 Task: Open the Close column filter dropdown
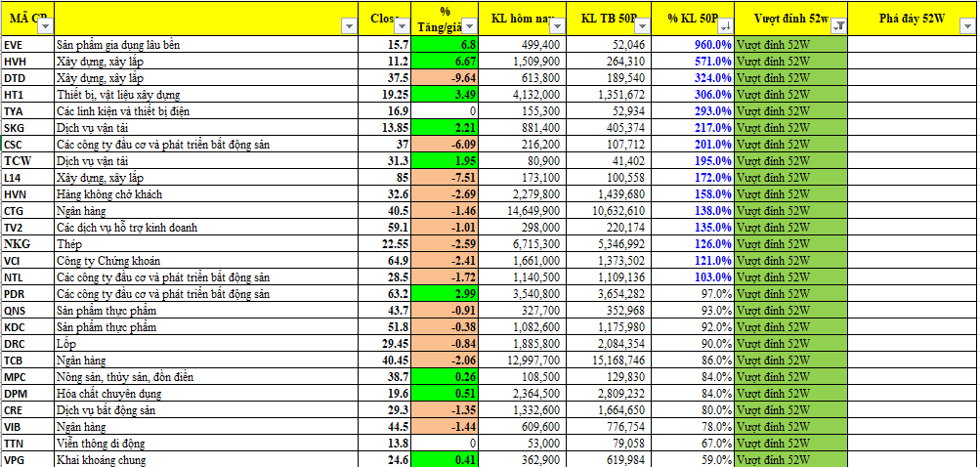point(403,27)
